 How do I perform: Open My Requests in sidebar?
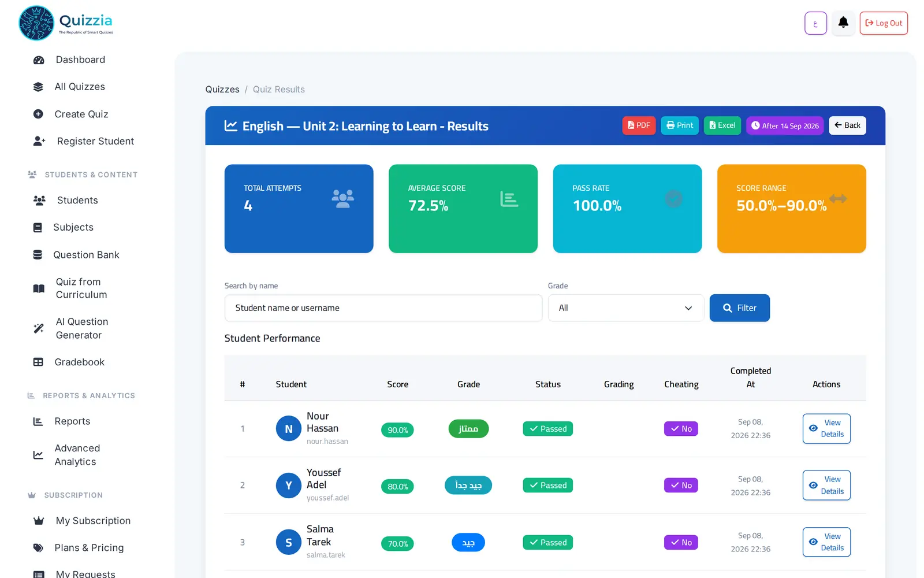85,573
